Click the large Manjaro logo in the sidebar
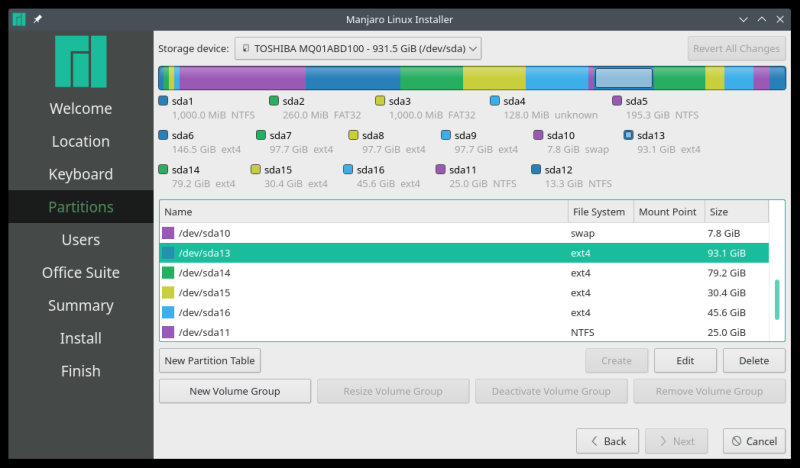Image resolution: width=800 pixels, height=468 pixels. point(81,61)
